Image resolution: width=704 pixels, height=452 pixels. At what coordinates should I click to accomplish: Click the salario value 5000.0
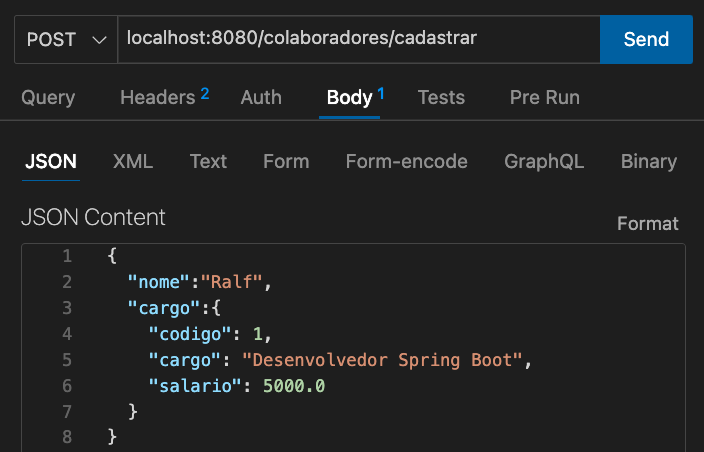(294, 385)
